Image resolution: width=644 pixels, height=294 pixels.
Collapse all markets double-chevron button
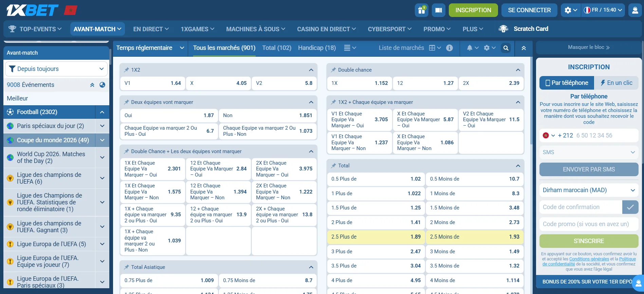pos(524,48)
